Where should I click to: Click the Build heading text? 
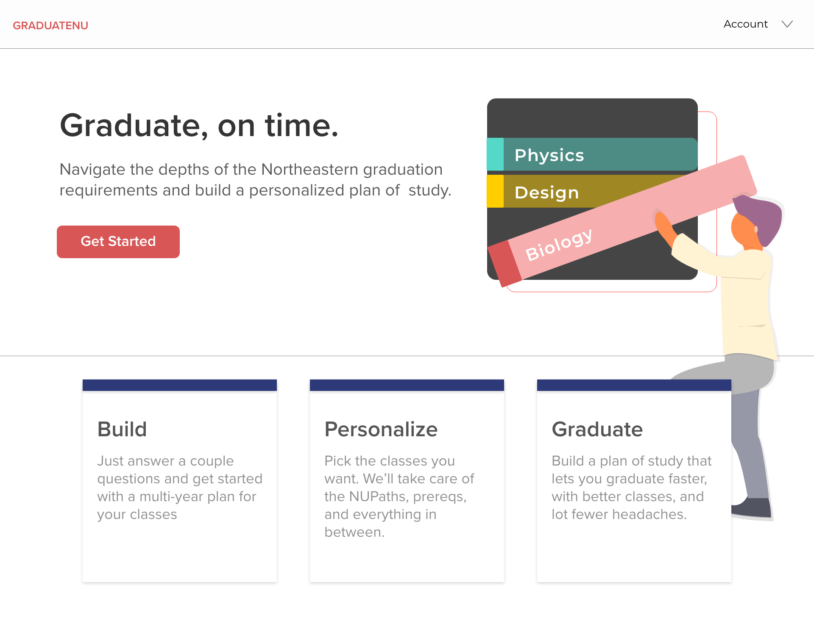coord(122,429)
